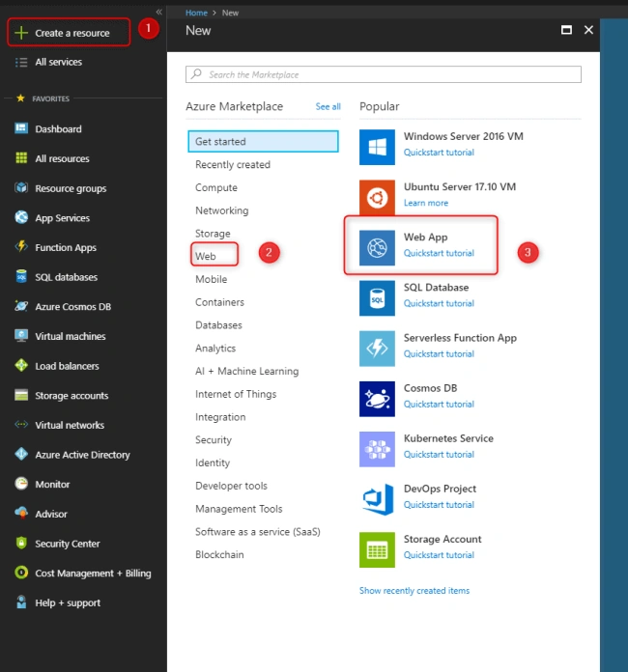Image resolution: width=628 pixels, height=672 pixels.
Task: Select the Get started category
Action: pyautogui.click(x=263, y=141)
